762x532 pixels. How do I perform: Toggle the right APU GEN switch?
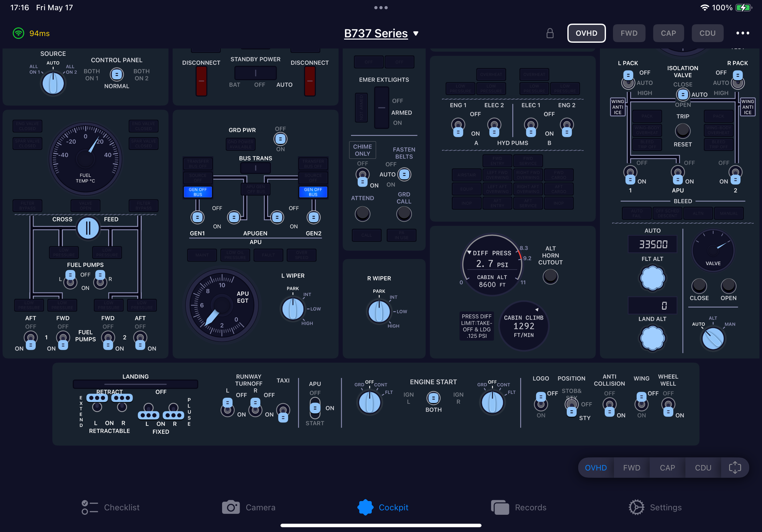(277, 217)
